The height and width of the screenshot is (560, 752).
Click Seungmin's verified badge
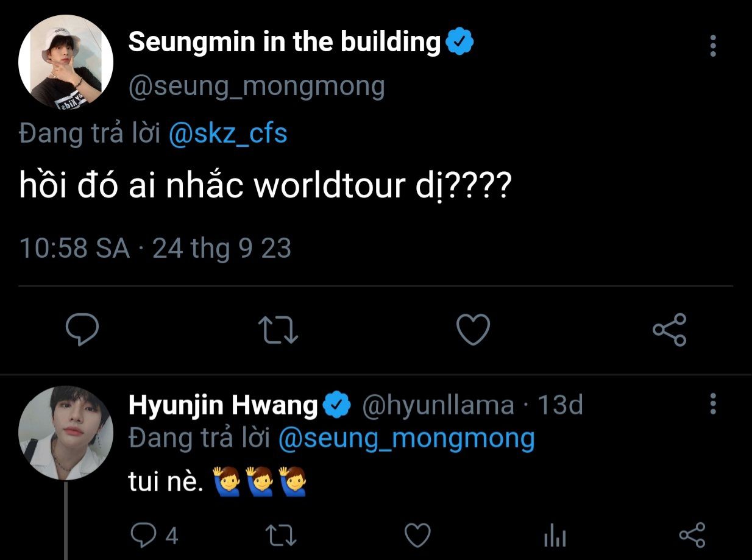click(460, 42)
